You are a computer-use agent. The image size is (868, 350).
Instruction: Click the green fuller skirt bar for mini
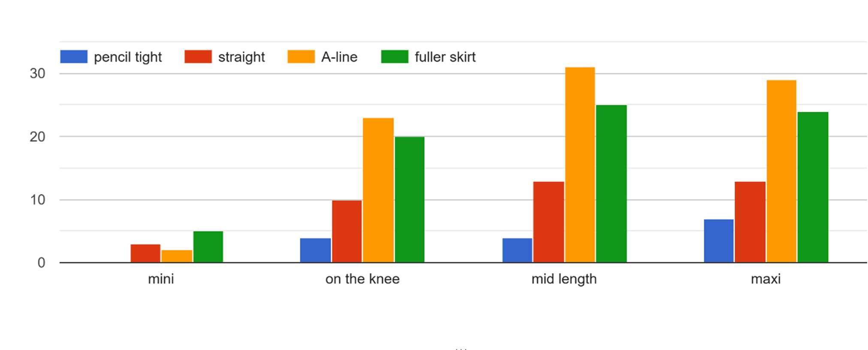tap(208, 247)
